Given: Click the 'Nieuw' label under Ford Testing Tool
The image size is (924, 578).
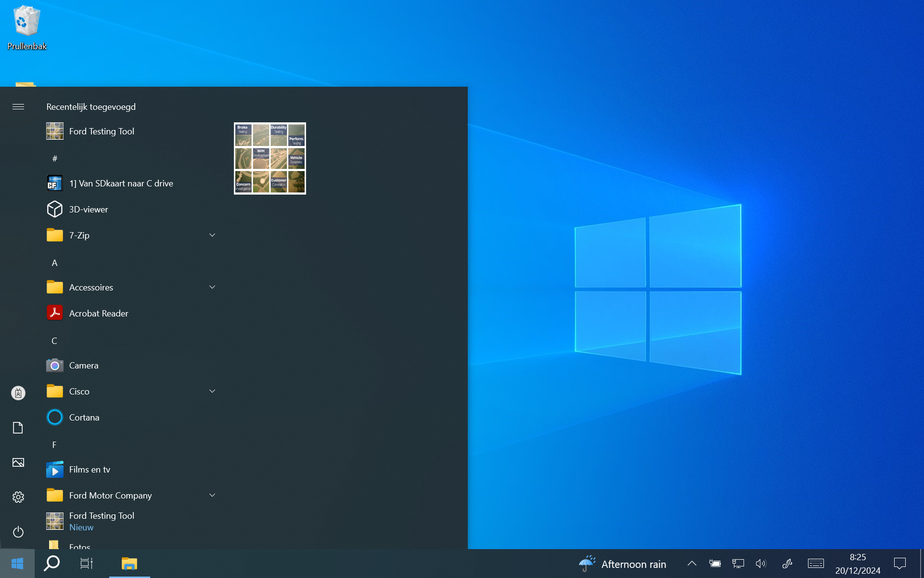Looking at the screenshot, I should click(x=81, y=527).
